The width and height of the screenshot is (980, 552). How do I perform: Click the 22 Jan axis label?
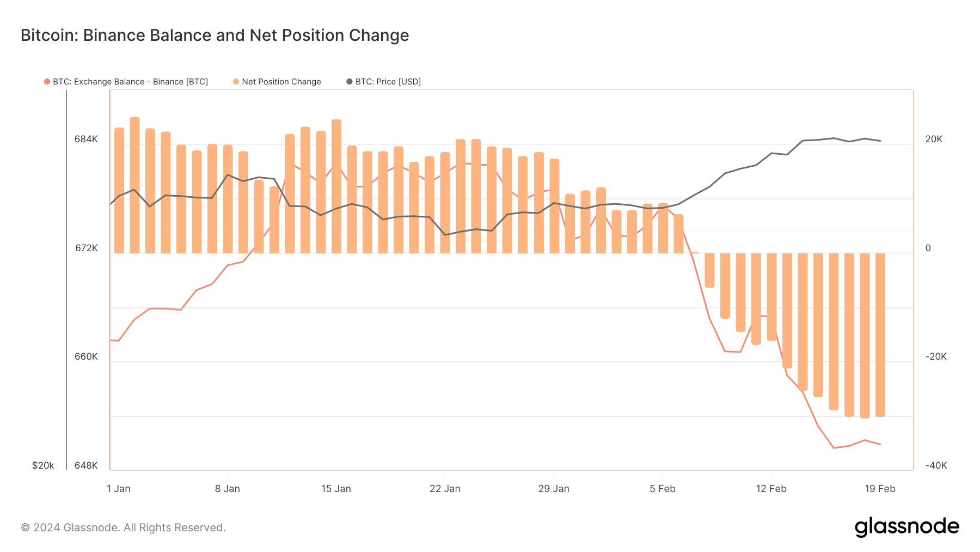(x=445, y=489)
